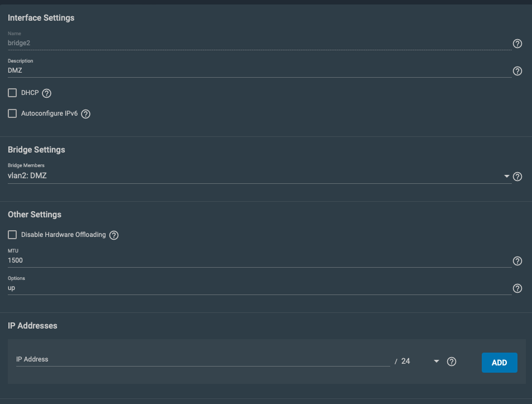Open help tooltip for Name field

click(517, 44)
